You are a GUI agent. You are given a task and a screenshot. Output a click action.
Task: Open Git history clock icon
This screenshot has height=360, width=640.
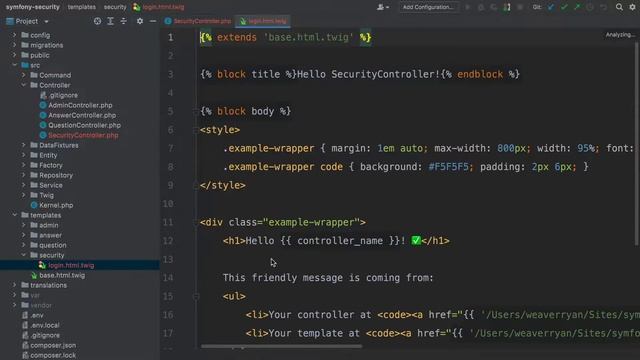[590, 7]
